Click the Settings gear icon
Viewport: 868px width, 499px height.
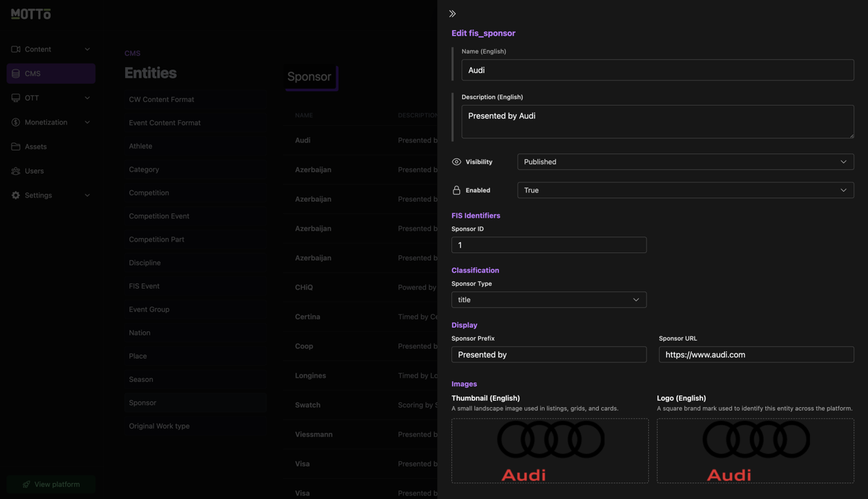15,195
